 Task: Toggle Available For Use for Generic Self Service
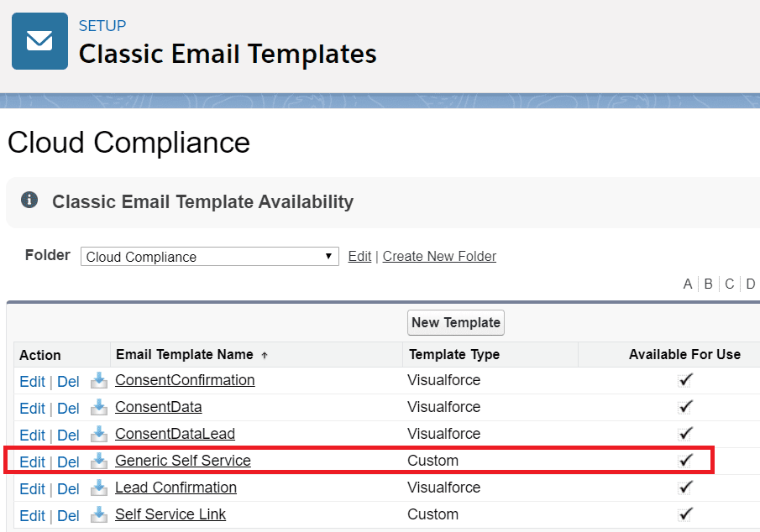click(685, 460)
